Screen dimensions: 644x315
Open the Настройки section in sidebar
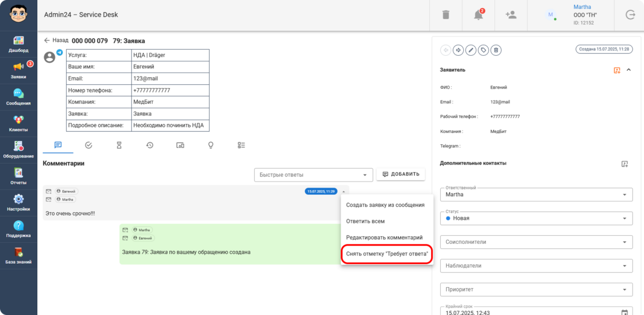tap(19, 203)
